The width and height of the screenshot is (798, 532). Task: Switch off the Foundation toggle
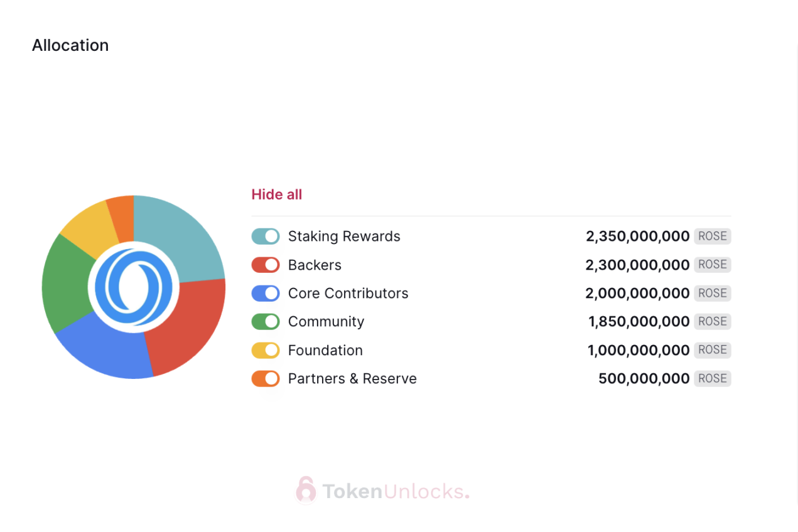click(266, 350)
